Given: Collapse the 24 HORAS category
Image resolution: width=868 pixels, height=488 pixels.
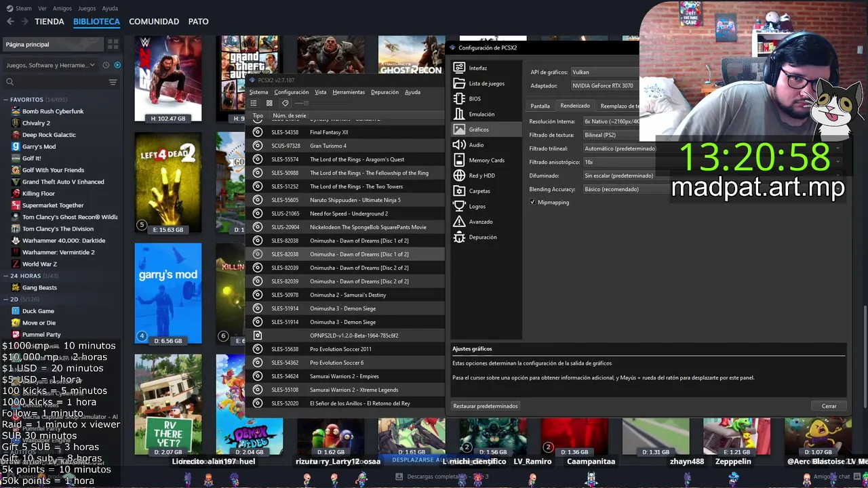Looking at the screenshot, I should [6, 276].
